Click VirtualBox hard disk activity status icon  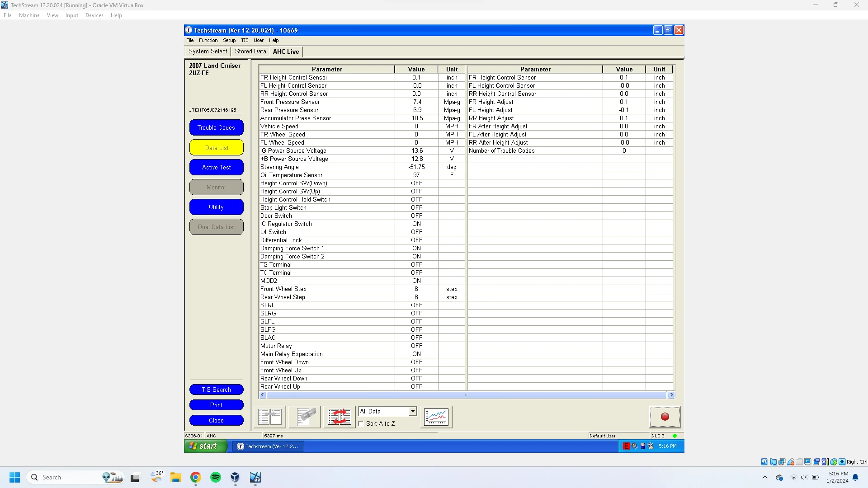(764, 462)
